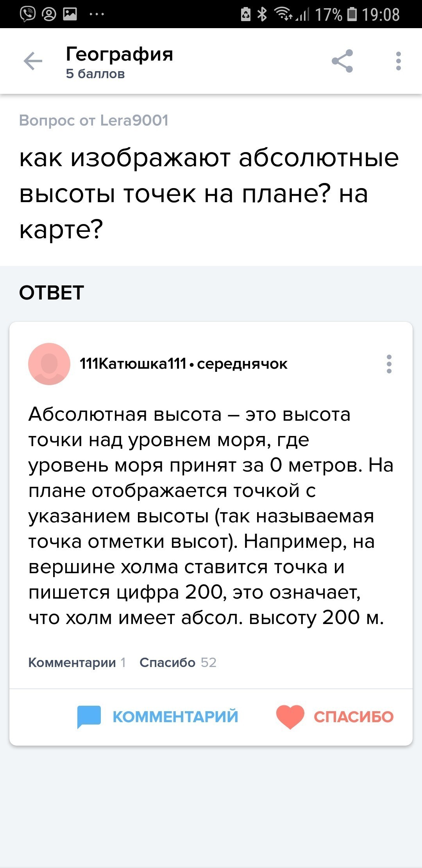
Task: Tap the blue comment bubble icon
Action: (89, 717)
